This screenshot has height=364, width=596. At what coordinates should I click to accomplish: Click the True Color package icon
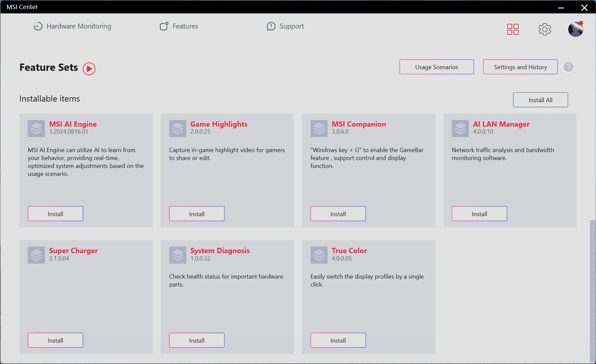point(319,255)
